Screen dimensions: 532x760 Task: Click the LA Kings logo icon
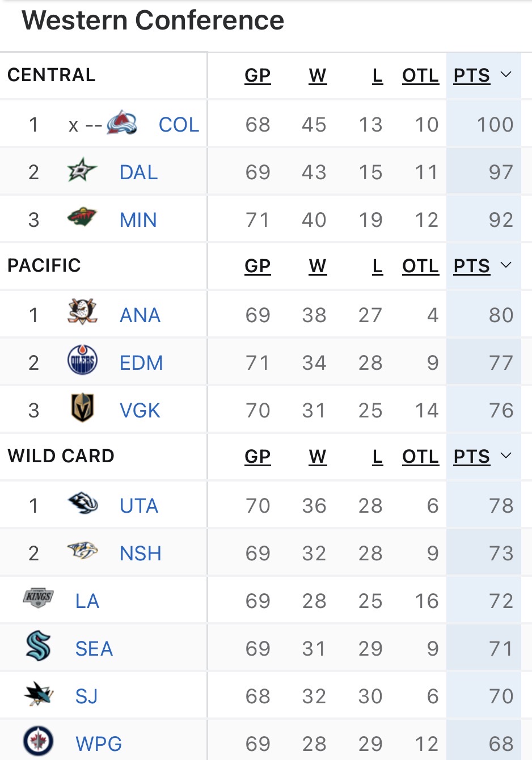tap(39, 598)
